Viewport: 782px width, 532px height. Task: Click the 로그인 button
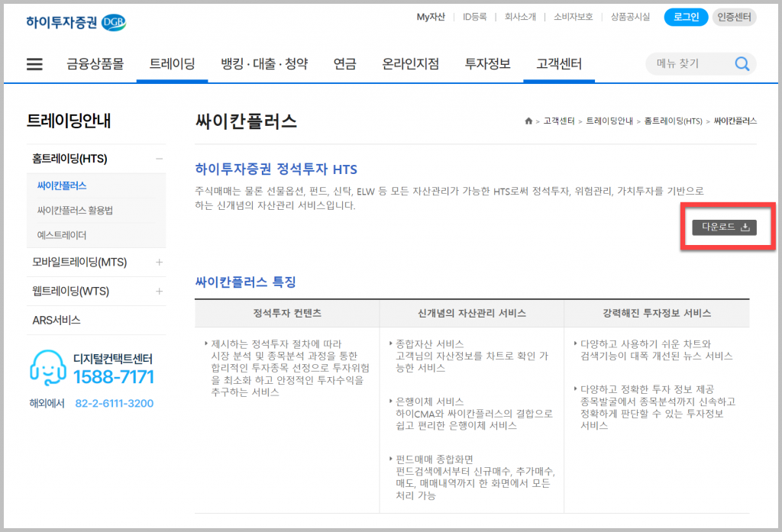click(x=686, y=17)
